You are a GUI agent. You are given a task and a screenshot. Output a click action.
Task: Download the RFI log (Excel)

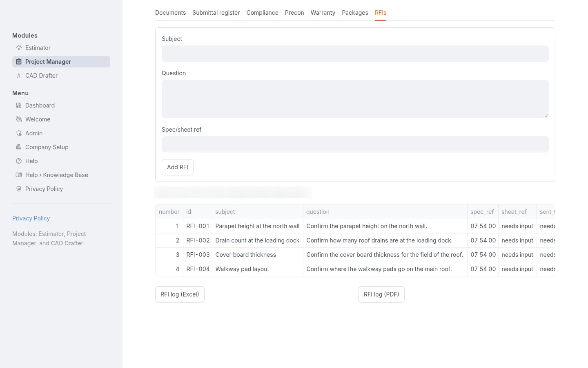pyautogui.click(x=180, y=294)
